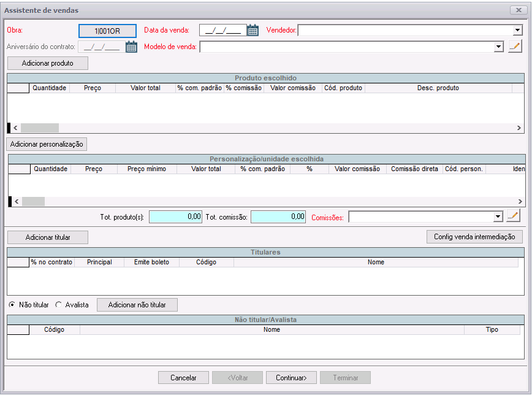Select the Não titular radio button
532x395 pixels.
[x=12, y=305]
